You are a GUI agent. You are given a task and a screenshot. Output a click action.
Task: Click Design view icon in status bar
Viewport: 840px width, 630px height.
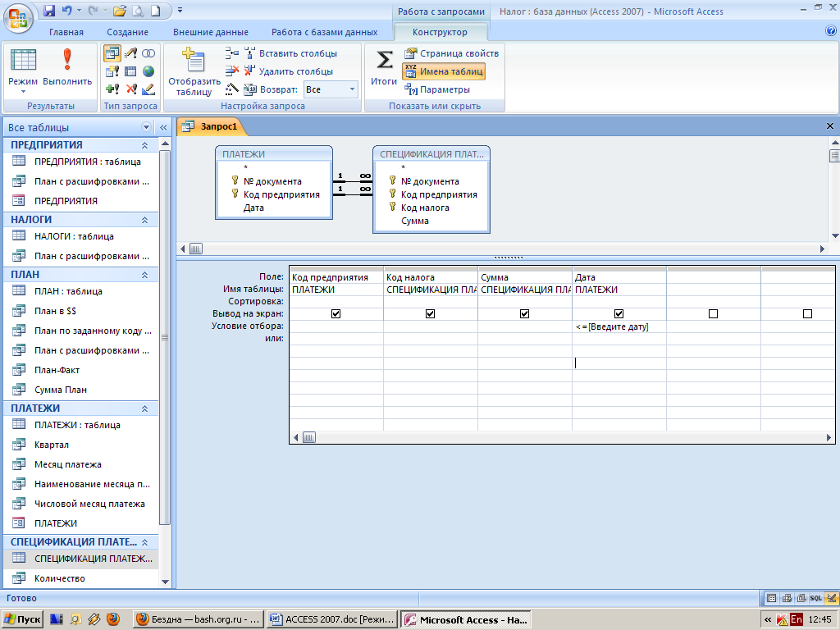[x=832, y=598]
